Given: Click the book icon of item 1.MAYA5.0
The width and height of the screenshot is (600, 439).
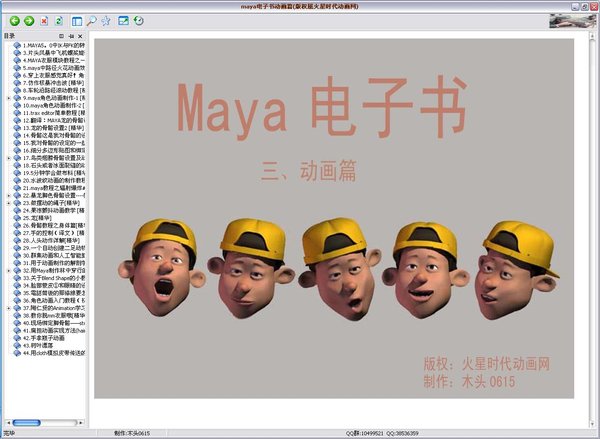Looking at the screenshot, I should click(x=17, y=45).
